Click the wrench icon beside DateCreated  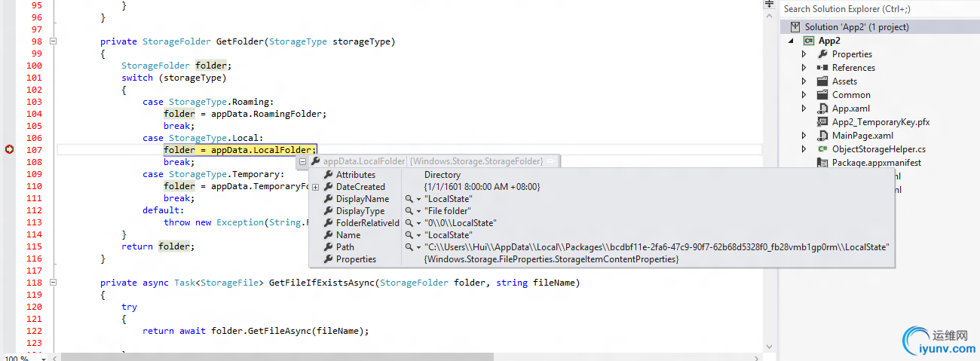click(x=328, y=187)
